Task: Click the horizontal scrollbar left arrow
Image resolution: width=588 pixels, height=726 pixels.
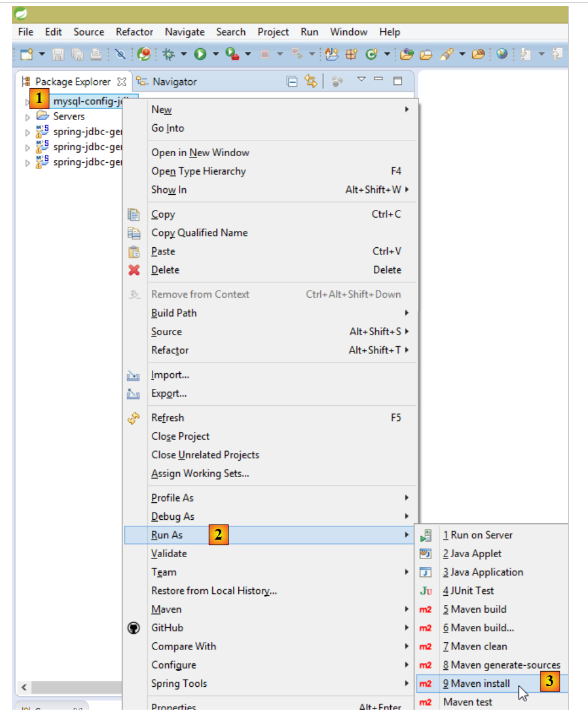Action: [24, 687]
